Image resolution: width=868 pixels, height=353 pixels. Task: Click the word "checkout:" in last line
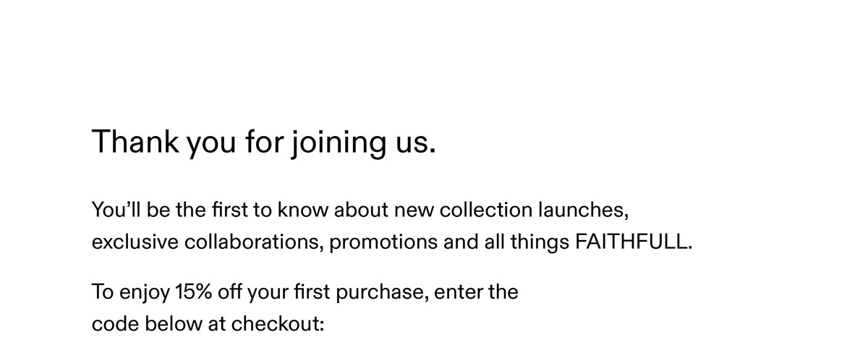(278, 324)
